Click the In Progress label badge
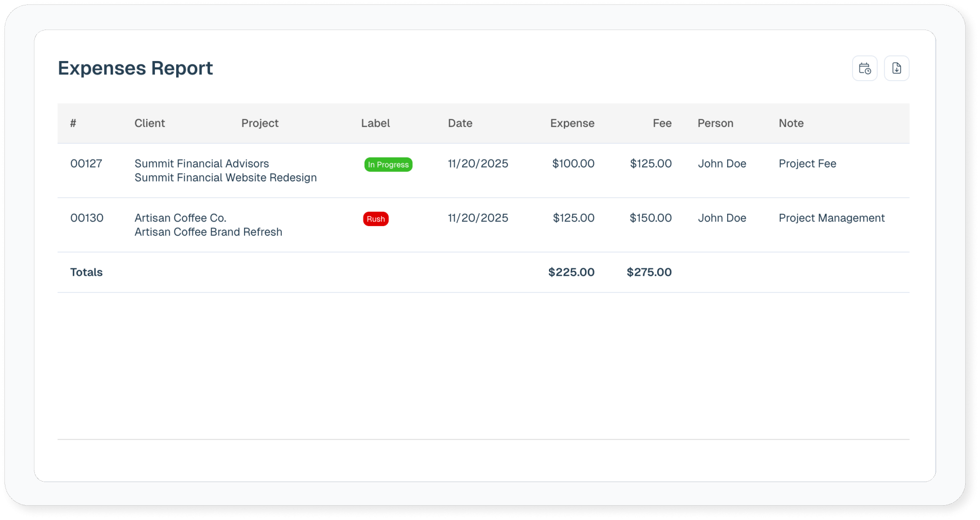This screenshot has width=980, height=520. coord(388,164)
